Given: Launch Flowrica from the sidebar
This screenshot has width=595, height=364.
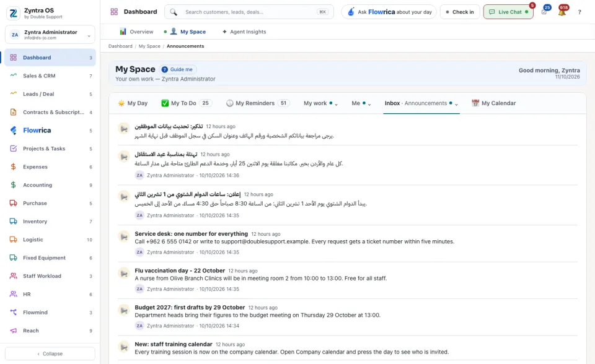Looking at the screenshot, I should [50, 131].
